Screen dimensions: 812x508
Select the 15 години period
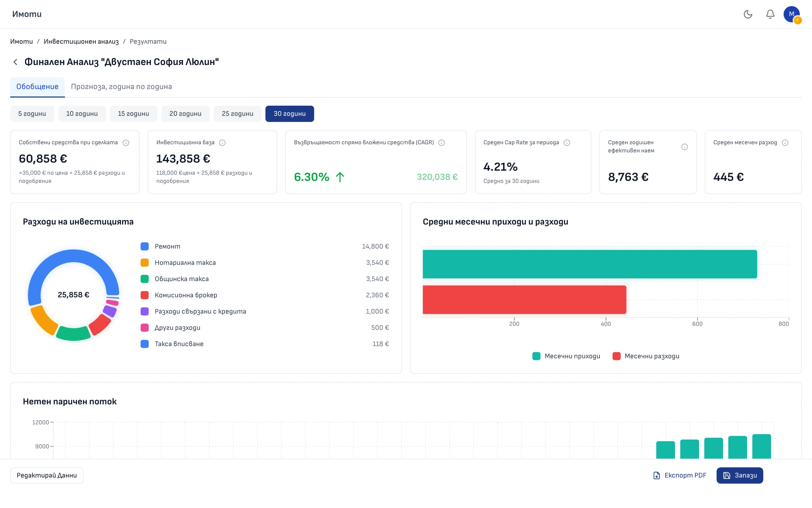pos(133,114)
